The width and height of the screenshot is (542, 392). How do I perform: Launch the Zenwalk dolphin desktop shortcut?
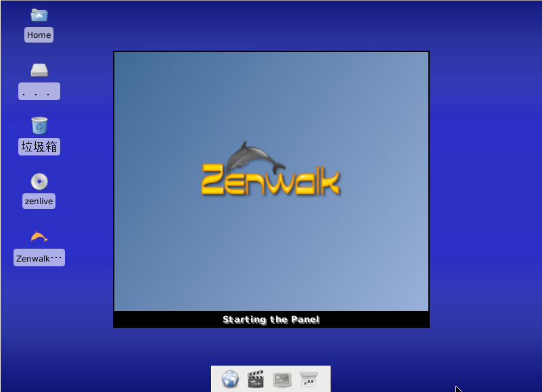click(x=39, y=236)
